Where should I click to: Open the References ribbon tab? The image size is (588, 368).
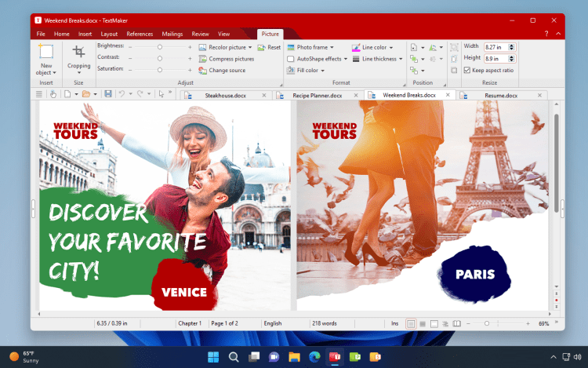pyautogui.click(x=140, y=35)
